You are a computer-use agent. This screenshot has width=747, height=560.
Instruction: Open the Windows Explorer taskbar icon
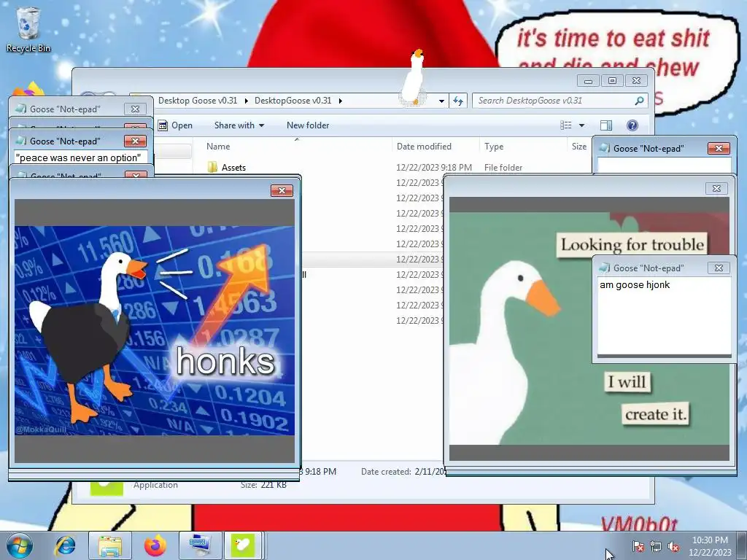[110, 545]
